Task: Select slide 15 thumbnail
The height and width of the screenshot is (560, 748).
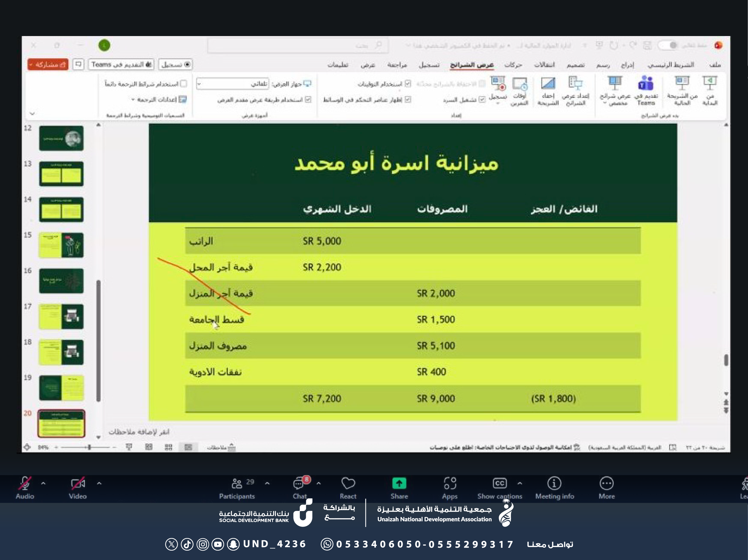Action: click(61, 245)
